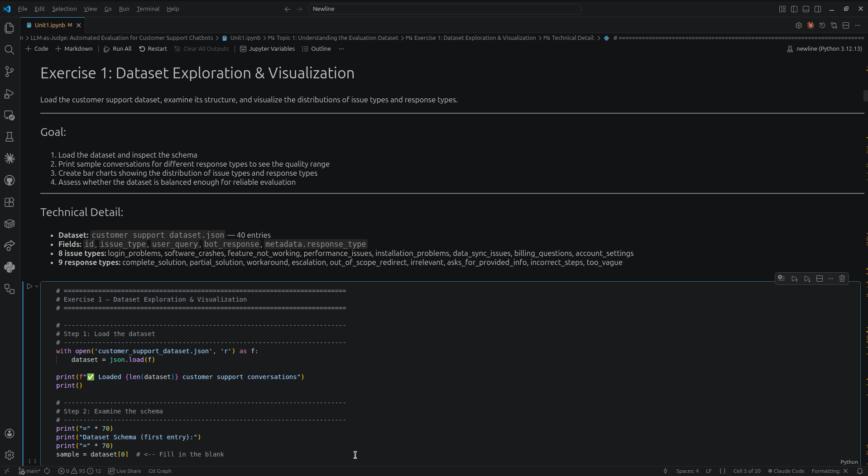
Task: Open Technical Detail breadcrumb dropdown
Action: coord(569,38)
